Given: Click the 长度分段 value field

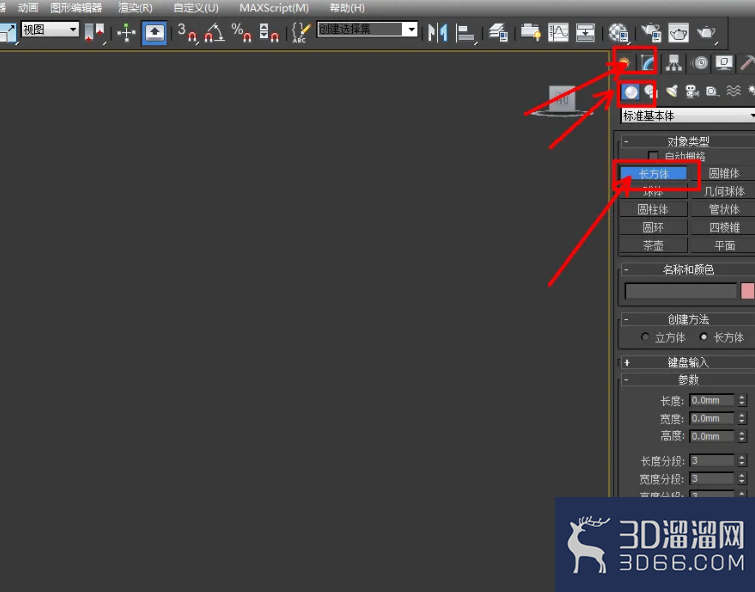Looking at the screenshot, I should tap(712, 460).
